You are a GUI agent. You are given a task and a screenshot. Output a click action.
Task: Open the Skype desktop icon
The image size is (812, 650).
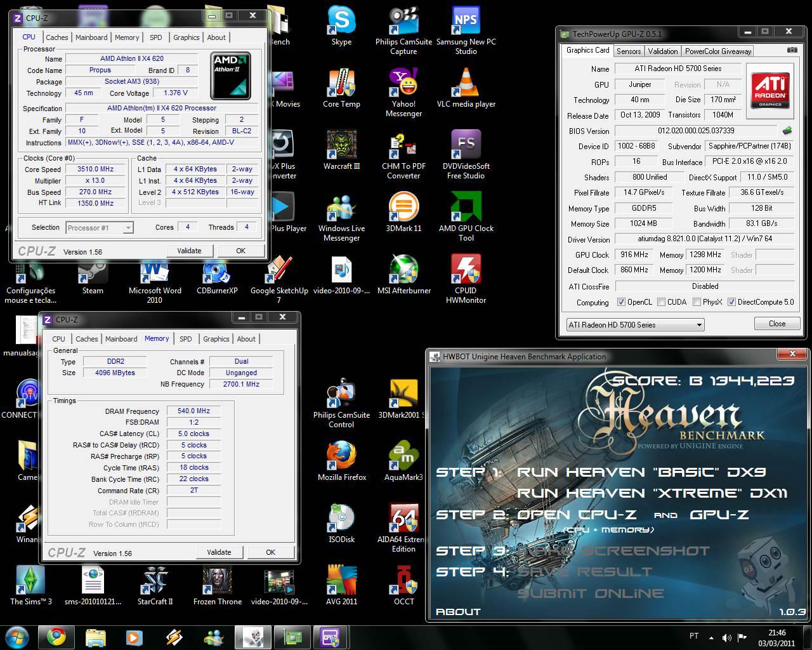coord(341,25)
